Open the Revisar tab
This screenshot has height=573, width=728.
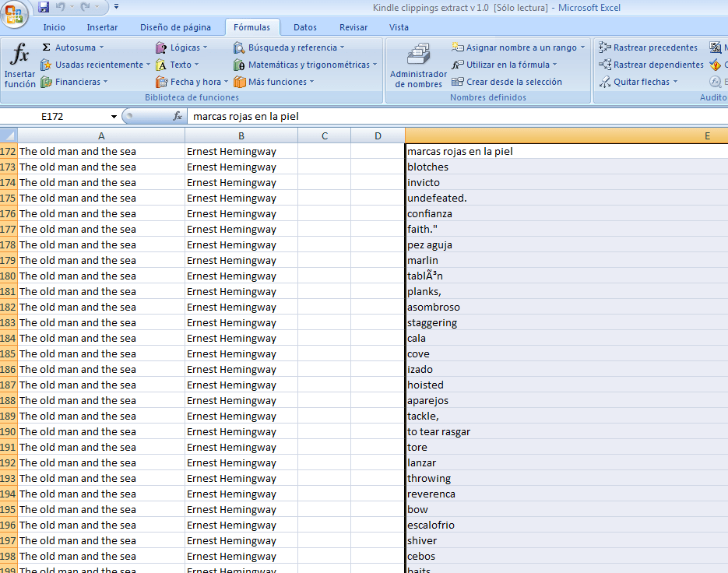[x=353, y=27]
